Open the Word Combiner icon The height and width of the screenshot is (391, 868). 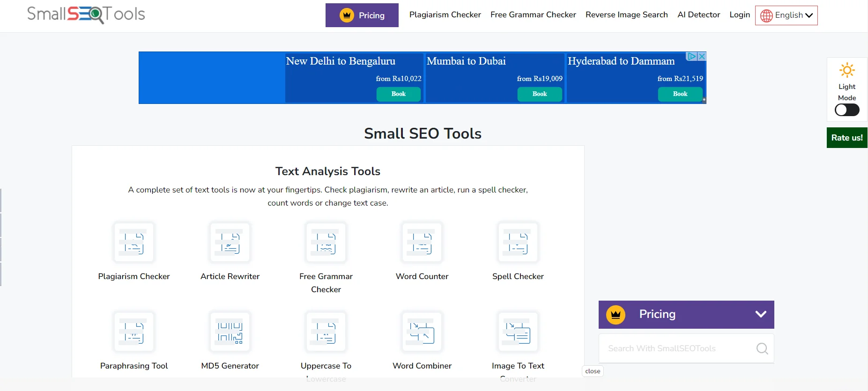422,332
